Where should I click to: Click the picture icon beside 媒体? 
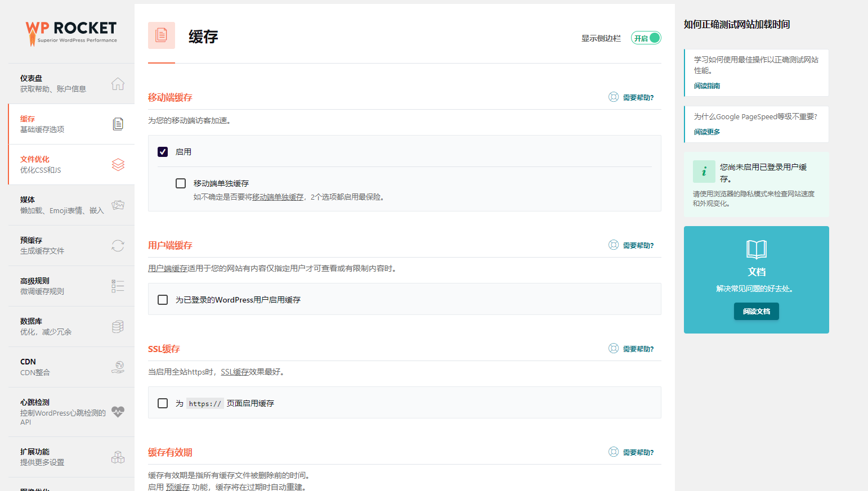(118, 205)
